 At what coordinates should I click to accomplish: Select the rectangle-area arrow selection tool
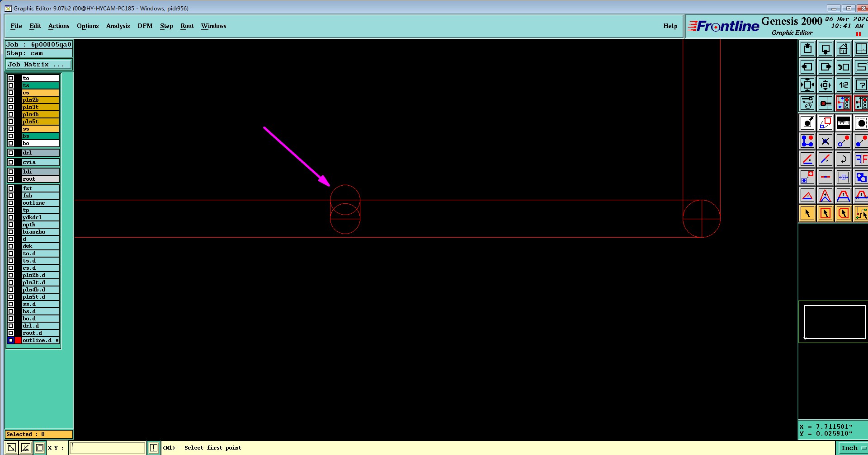(826, 213)
